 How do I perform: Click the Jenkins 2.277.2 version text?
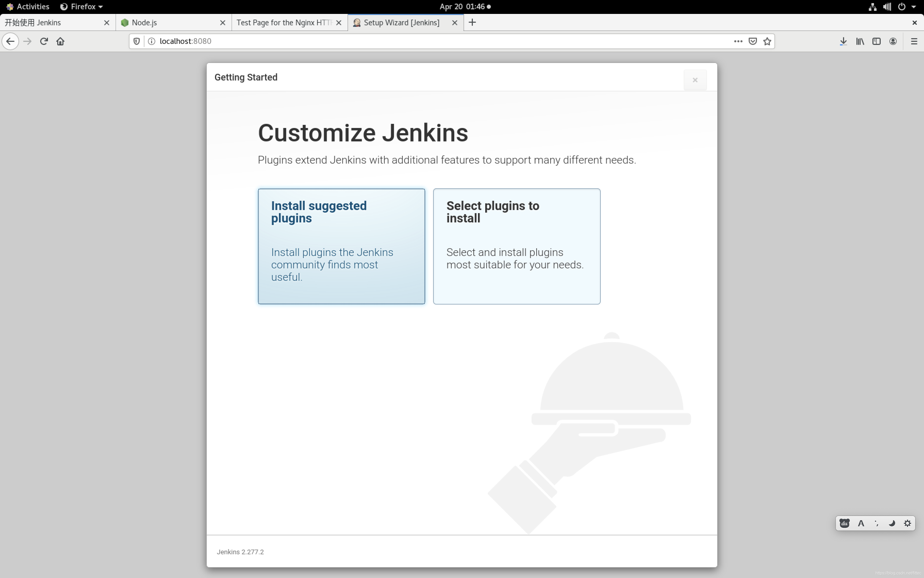click(240, 552)
